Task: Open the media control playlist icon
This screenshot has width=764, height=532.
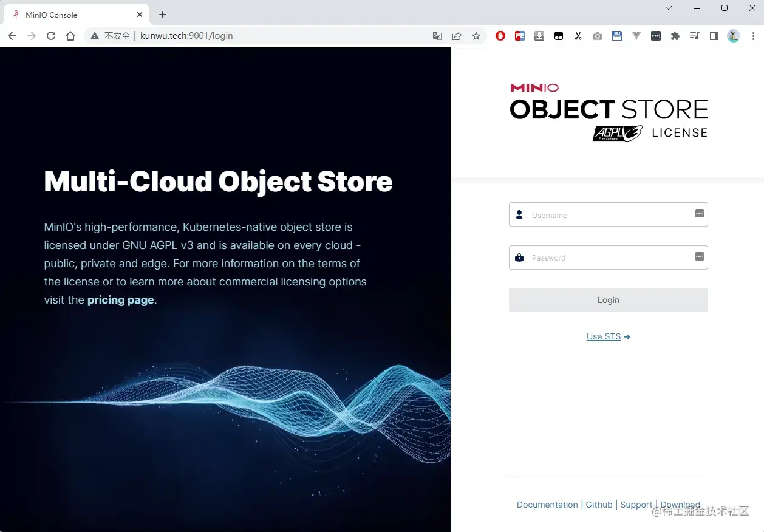Action: tap(695, 36)
